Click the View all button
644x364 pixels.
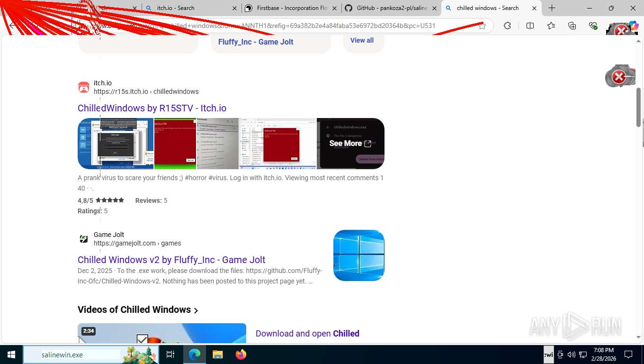click(x=362, y=40)
